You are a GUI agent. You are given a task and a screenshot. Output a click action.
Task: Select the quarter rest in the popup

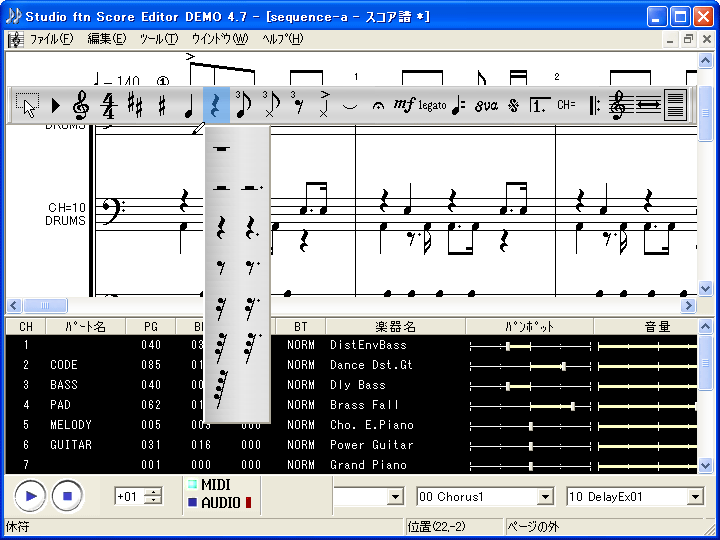point(221,228)
